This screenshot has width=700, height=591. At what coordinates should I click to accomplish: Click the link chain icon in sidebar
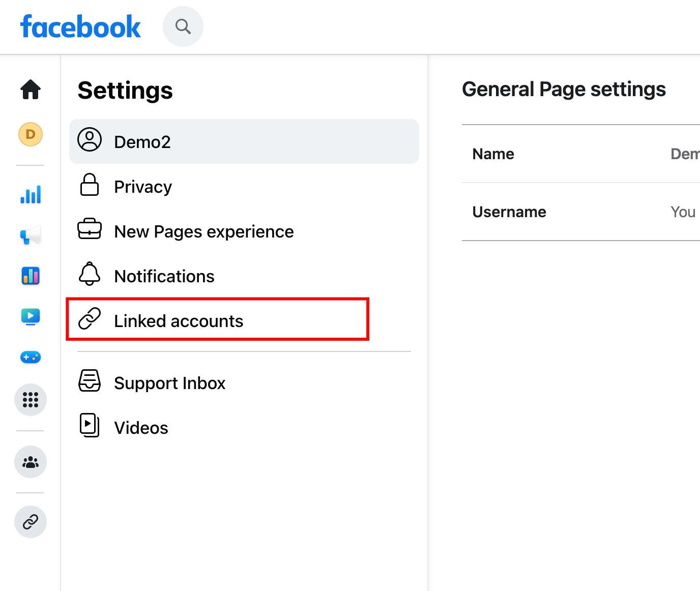point(31,522)
